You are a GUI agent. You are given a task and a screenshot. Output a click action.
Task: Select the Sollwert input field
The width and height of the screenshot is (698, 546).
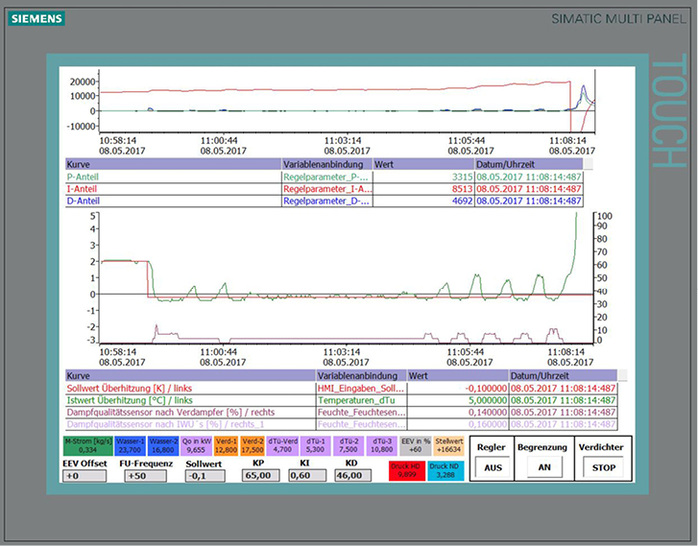click(204, 476)
